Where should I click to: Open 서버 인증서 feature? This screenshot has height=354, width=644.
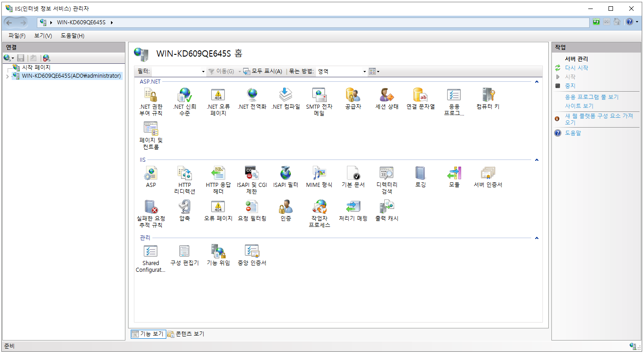click(x=488, y=177)
